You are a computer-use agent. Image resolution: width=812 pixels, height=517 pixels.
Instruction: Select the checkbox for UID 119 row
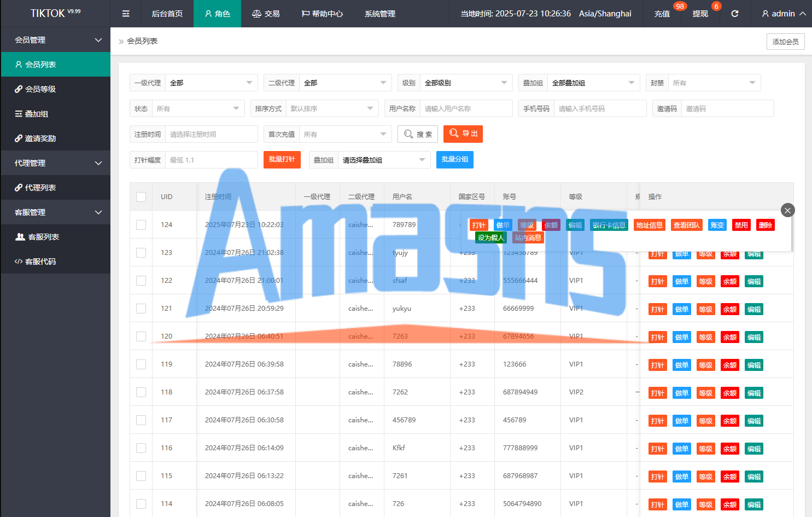(x=141, y=364)
